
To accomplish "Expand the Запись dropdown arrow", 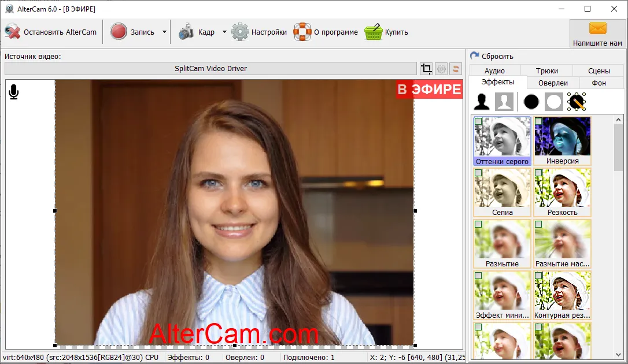I will coord(164,32).
